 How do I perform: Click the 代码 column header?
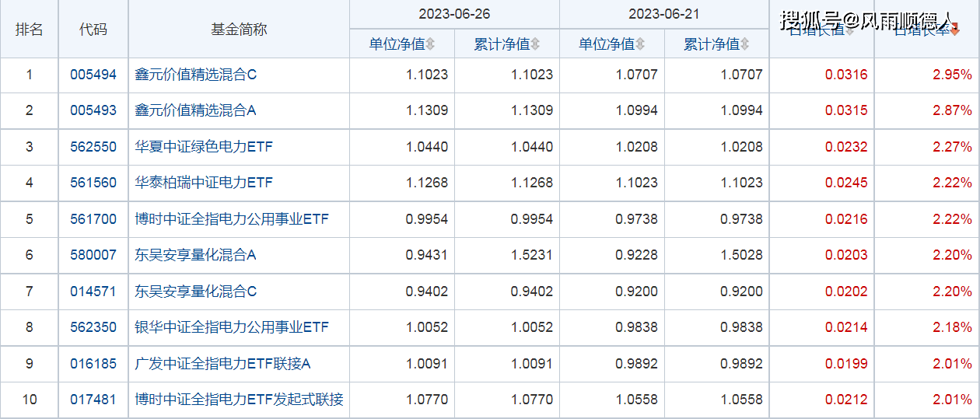93,30
